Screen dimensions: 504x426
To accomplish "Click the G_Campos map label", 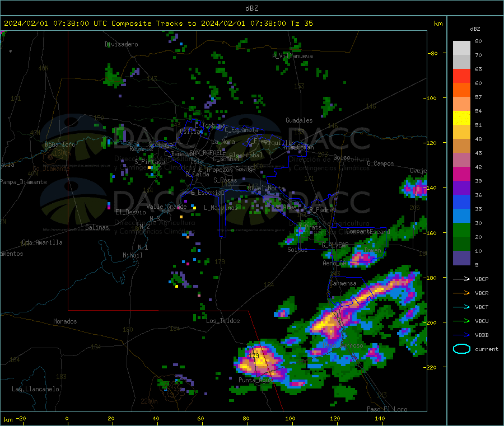I will 380,163.
